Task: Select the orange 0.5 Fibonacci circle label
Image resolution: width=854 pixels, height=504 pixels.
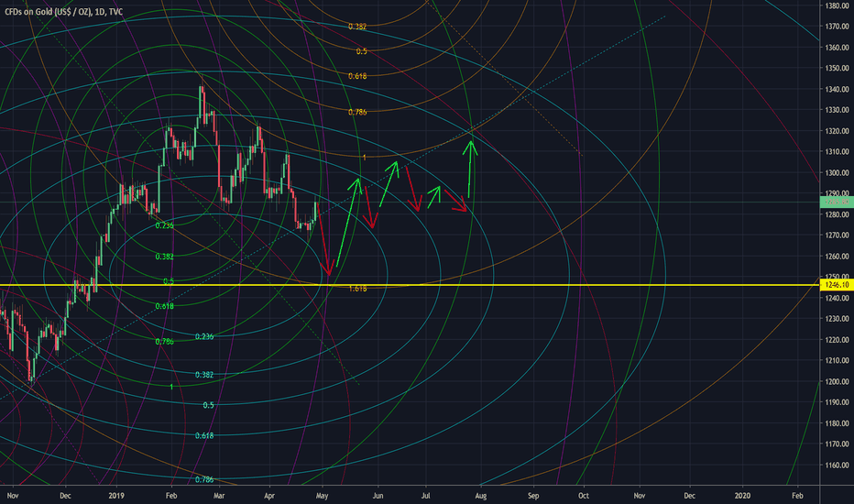Action: pos(362,51)
